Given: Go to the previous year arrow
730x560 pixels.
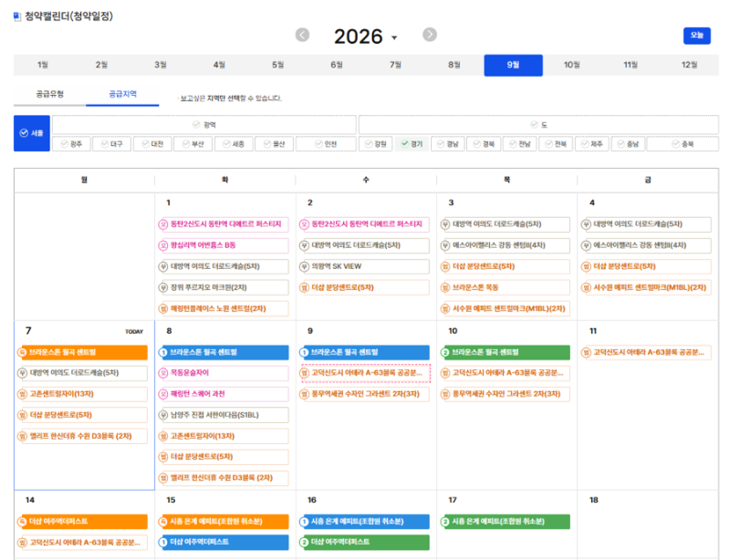Looking at the screenshot, I should [x=302, y=35].
